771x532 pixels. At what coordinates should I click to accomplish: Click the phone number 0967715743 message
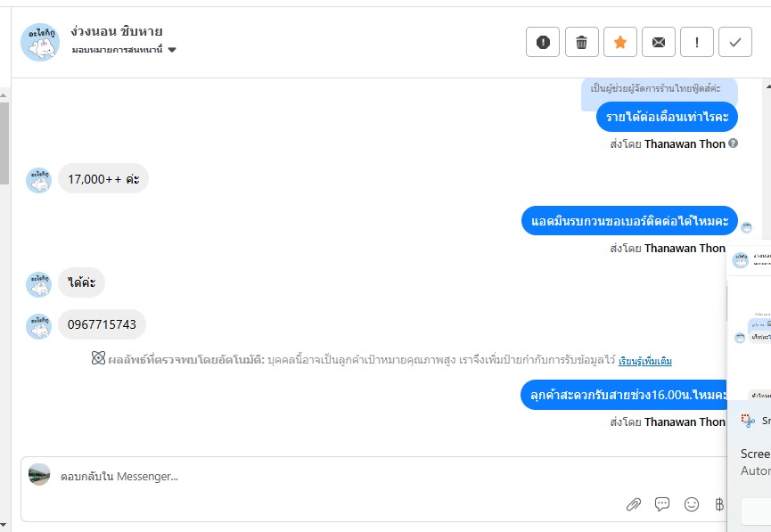coord(102,324)
